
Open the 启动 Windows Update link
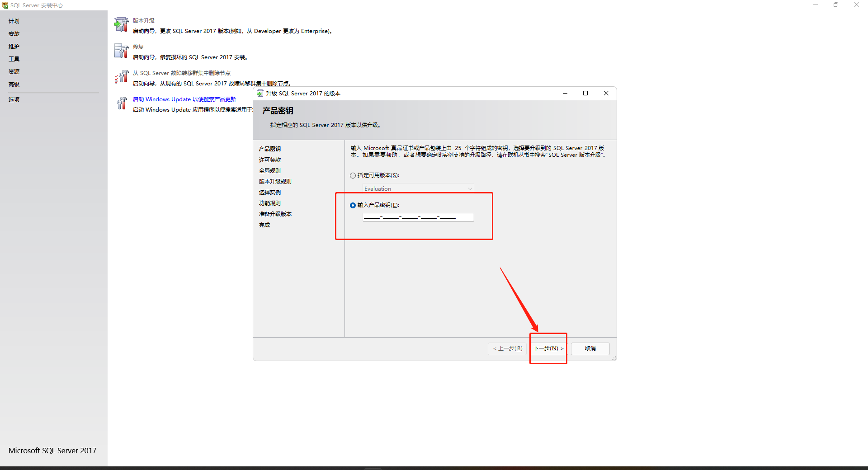(x=184, y=99)
